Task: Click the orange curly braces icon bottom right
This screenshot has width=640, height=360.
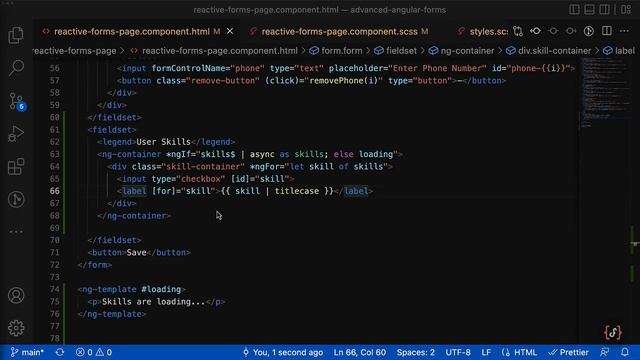Action: 613,333
